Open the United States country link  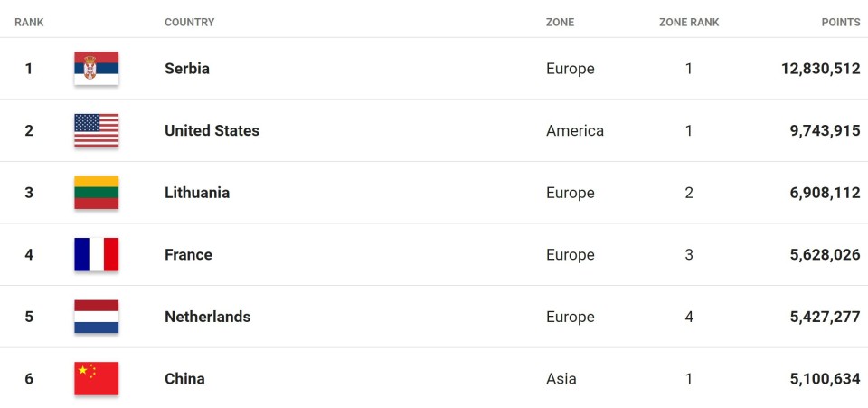pos(212,130)
